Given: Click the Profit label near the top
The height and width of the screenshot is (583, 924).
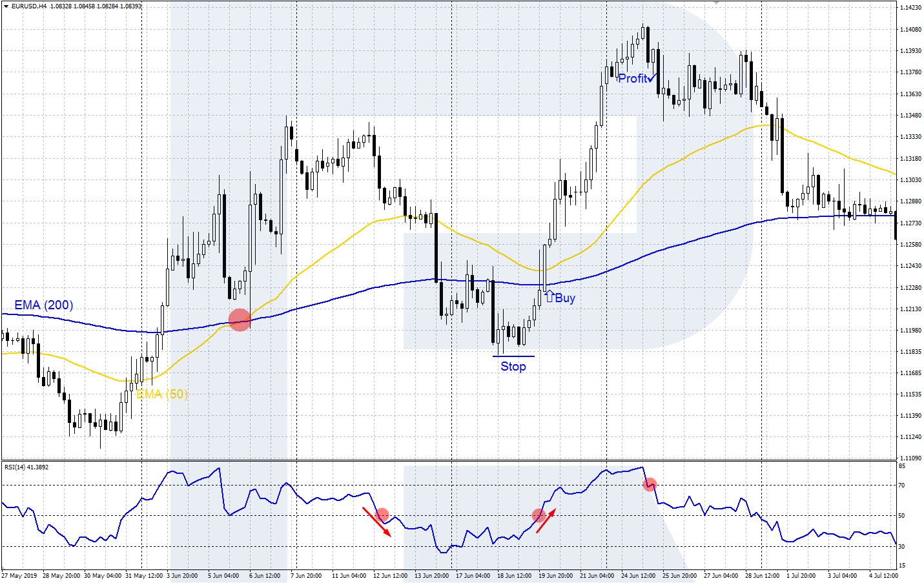Looking at the screenshot, I should click(x=633, y=78).
